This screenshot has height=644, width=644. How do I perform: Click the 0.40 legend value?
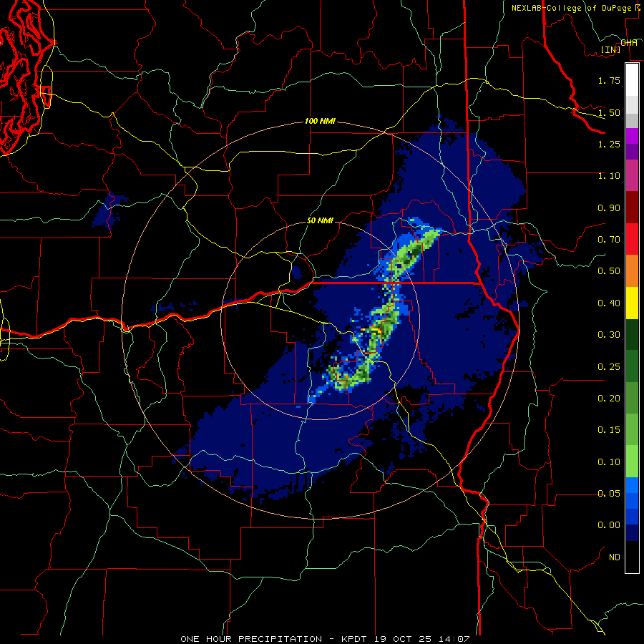pos(609,303)
